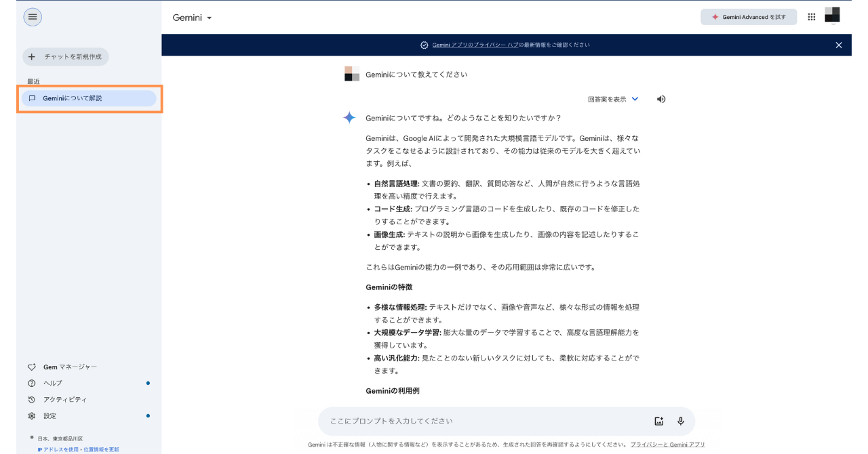
Task: Dismiss the privacy hub banner
Action: pyautogui.click(x=839, y=45)
